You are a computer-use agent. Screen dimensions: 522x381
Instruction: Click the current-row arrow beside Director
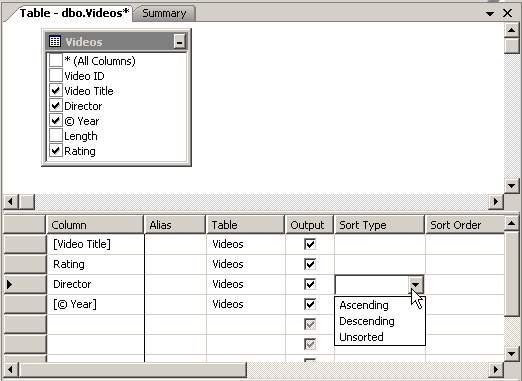tap(9, 284)
